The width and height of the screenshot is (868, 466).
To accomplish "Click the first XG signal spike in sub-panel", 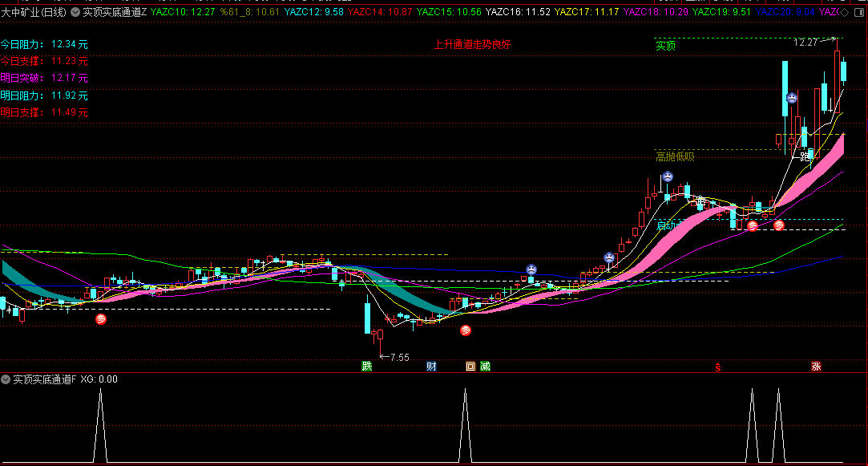I will click(100, 426).
